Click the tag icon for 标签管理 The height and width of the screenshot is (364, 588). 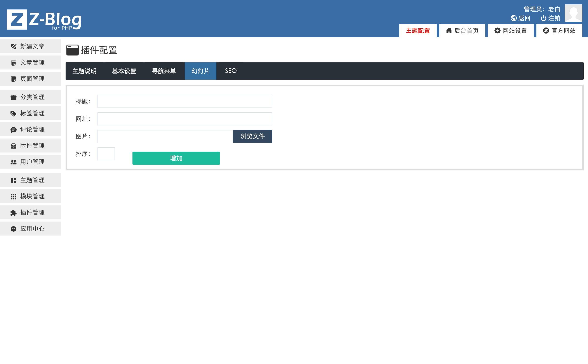click(14, 113)
